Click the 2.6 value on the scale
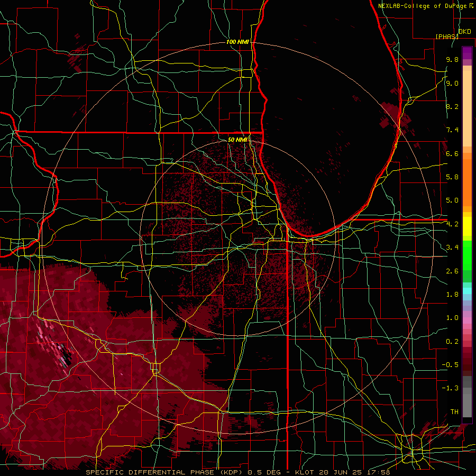 point(452,271)
